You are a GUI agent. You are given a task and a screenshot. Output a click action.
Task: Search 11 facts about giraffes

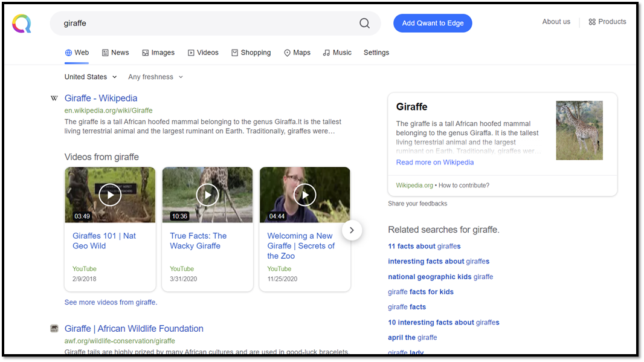424,246
